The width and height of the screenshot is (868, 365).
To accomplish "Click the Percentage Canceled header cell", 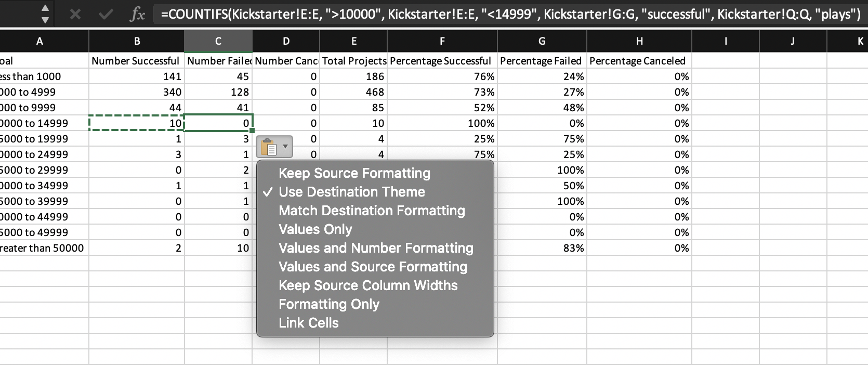I will click(639, 61).
